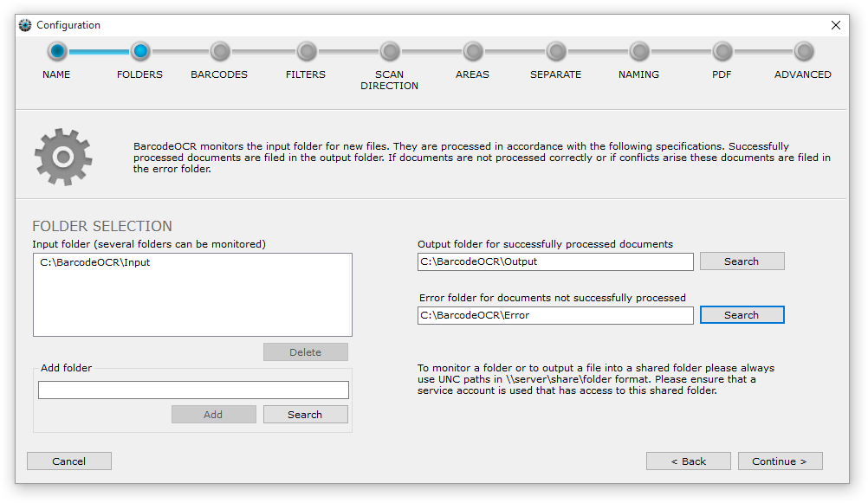Click the Add folder text field

click(x=193, y=390)
